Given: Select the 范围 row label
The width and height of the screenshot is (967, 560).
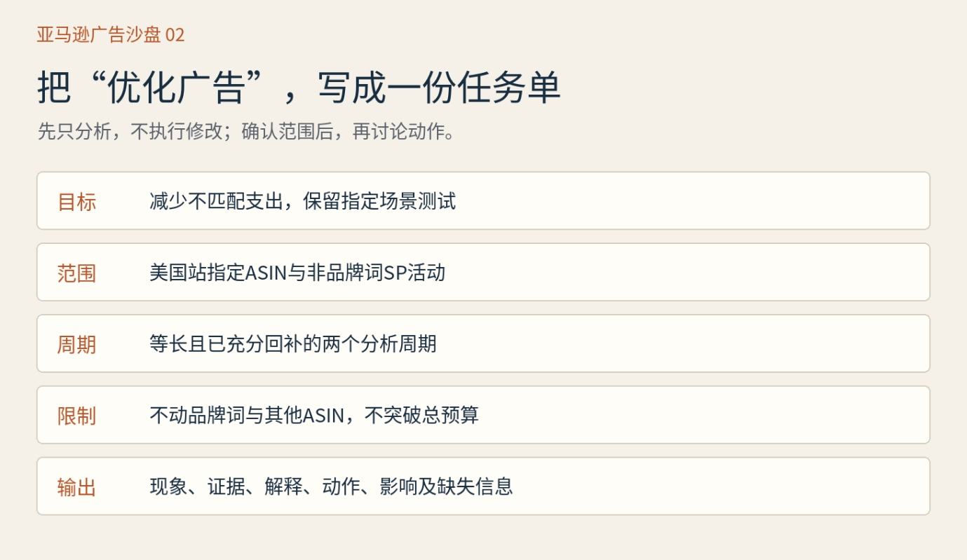Looking at the screenshot, I should 76,273.
